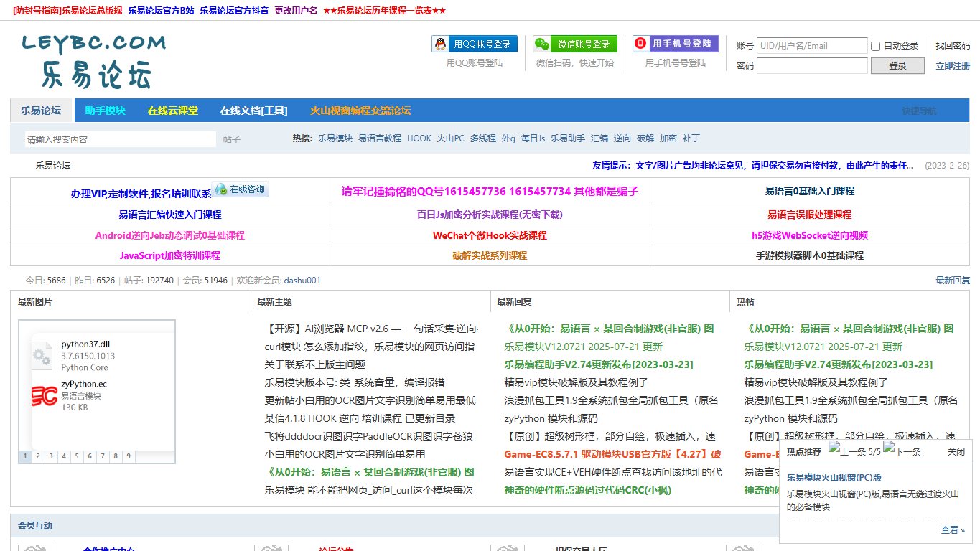980x551 pixels.
Task: Open the 助手模块 nav tab
Action: 105,110
